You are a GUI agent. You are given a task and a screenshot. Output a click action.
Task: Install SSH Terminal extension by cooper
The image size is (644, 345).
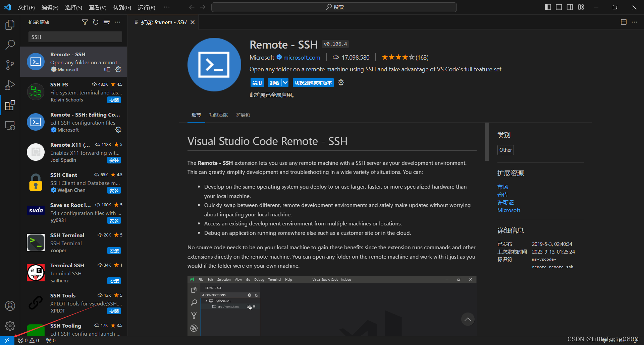114,251
